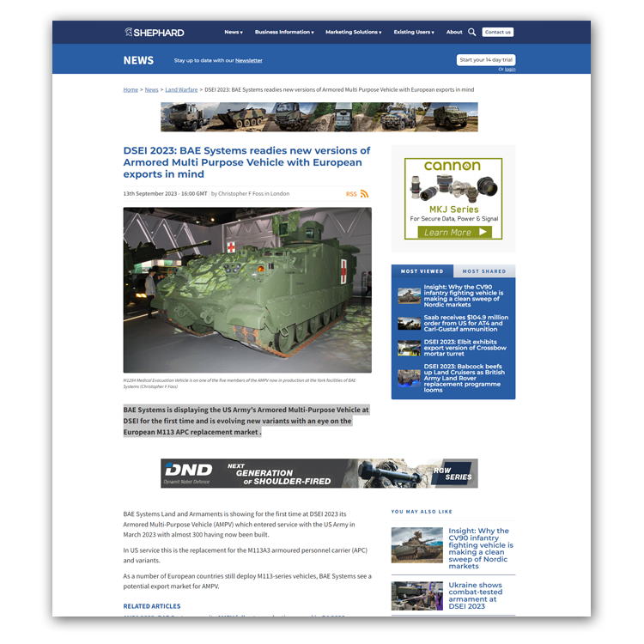The width and height of the screenshot is (644, 644).
Task: Switch to the Most Shared tab
Action: pos(484,271)
